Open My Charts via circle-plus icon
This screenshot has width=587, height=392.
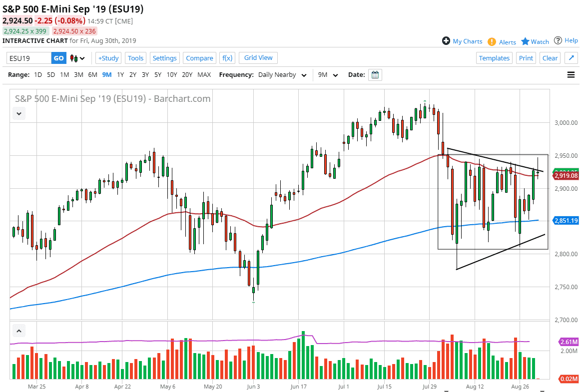click(x=446, y=41)
